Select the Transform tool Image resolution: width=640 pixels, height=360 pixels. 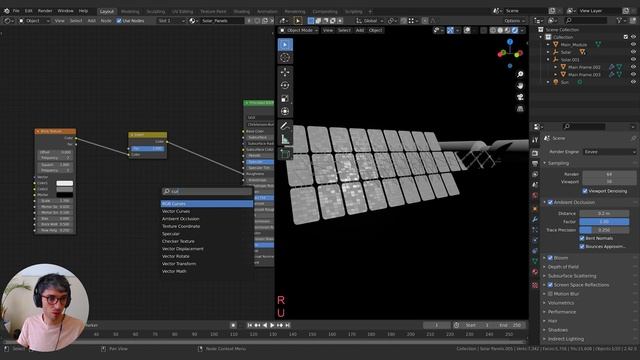(285, 111)
